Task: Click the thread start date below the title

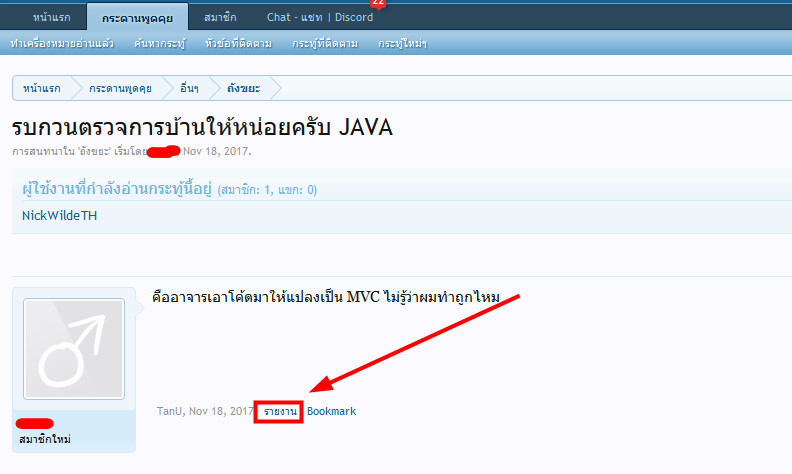Action: pos(216,151)
